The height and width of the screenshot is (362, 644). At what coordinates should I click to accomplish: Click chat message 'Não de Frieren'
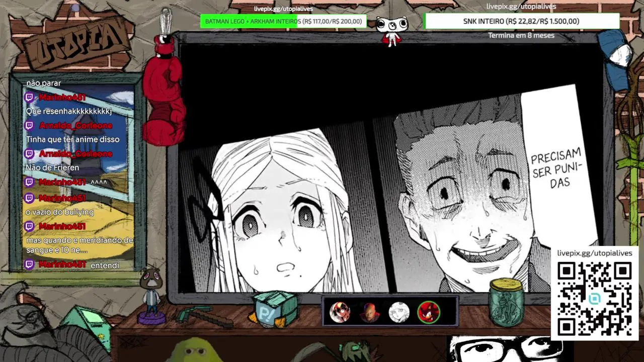click(x=52, y=167)
